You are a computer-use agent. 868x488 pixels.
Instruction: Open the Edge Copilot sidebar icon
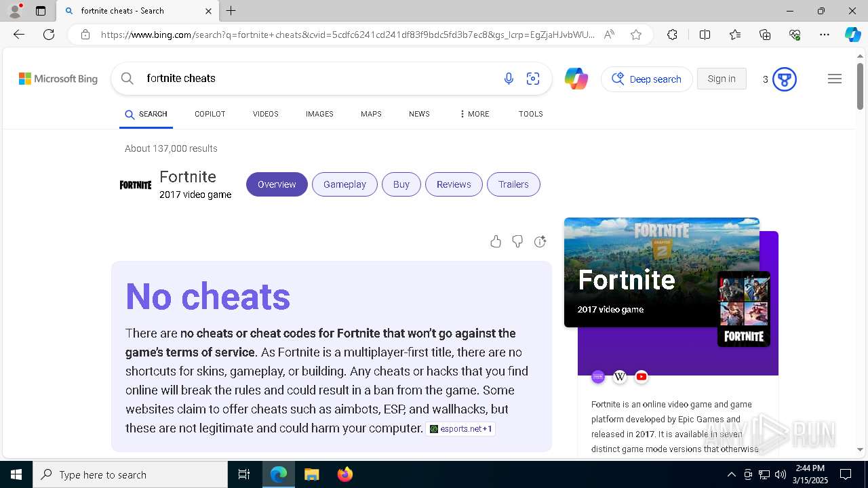coord(852,35)
